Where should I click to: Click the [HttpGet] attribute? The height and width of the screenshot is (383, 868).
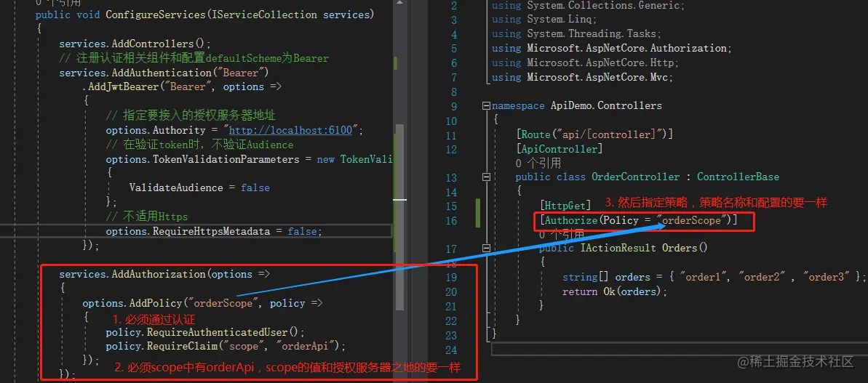[x=565, y=206]
